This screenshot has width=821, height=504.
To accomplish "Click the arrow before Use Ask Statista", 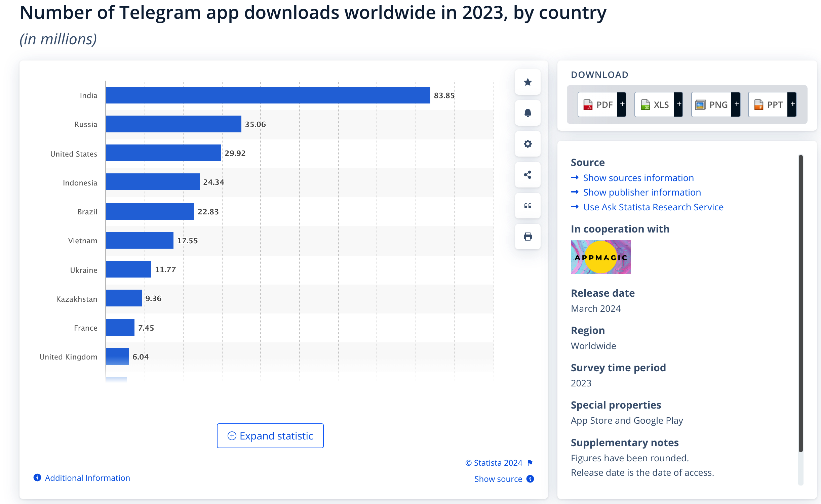I will (x=575, y=207).
